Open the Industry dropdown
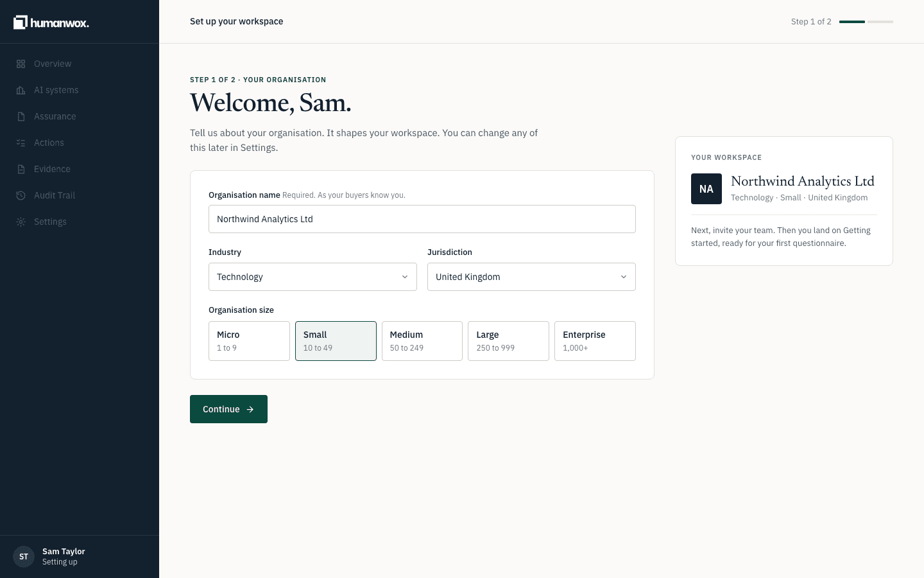The image size is (924, 578). pos(312,277)
